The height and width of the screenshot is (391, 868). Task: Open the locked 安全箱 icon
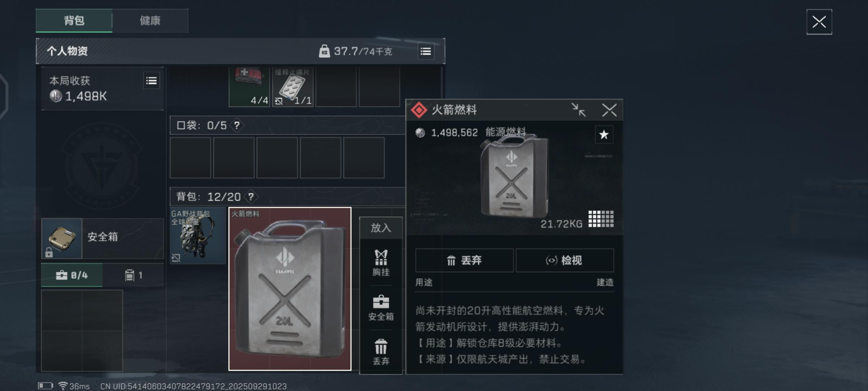(x=62, y=238)
